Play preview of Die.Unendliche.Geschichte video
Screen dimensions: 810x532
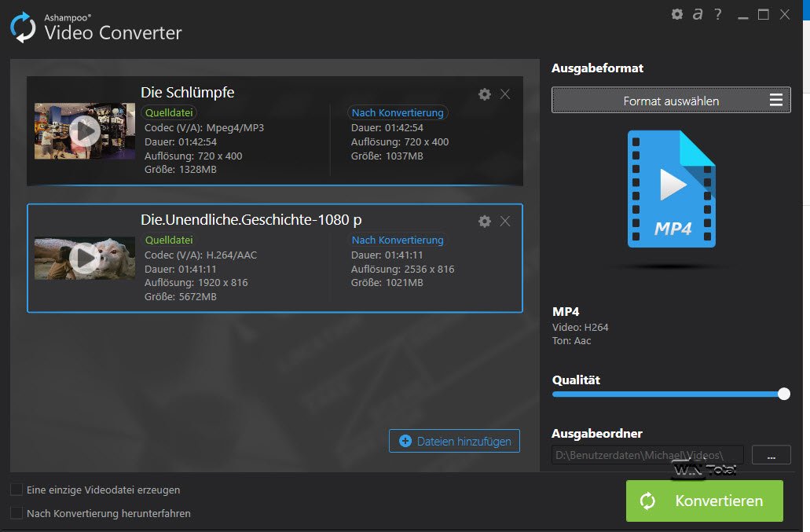coord(84,258)
